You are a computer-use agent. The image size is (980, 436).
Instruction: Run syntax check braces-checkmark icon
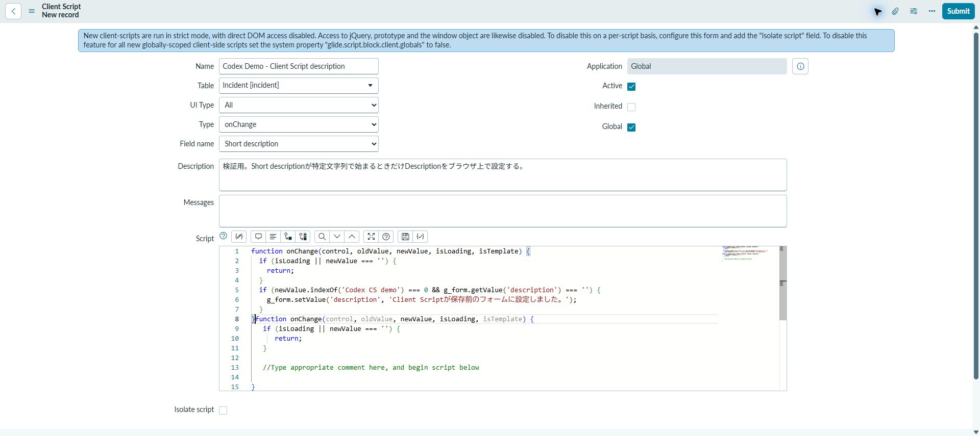pyautogui.click(x=420, y=237)
